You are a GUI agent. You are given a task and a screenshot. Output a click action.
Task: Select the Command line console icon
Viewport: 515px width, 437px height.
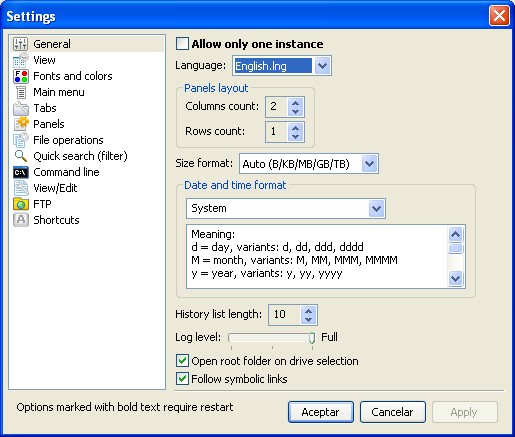click(x=21, y=172)
